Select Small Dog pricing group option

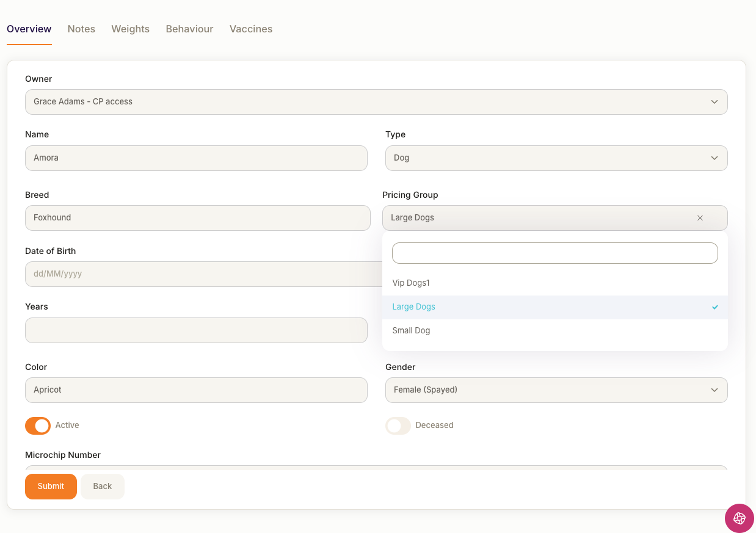[554, 331]
